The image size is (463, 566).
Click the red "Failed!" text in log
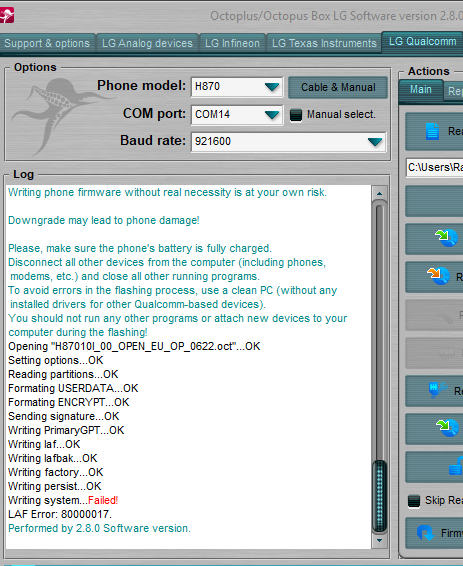tap(103, 500)
